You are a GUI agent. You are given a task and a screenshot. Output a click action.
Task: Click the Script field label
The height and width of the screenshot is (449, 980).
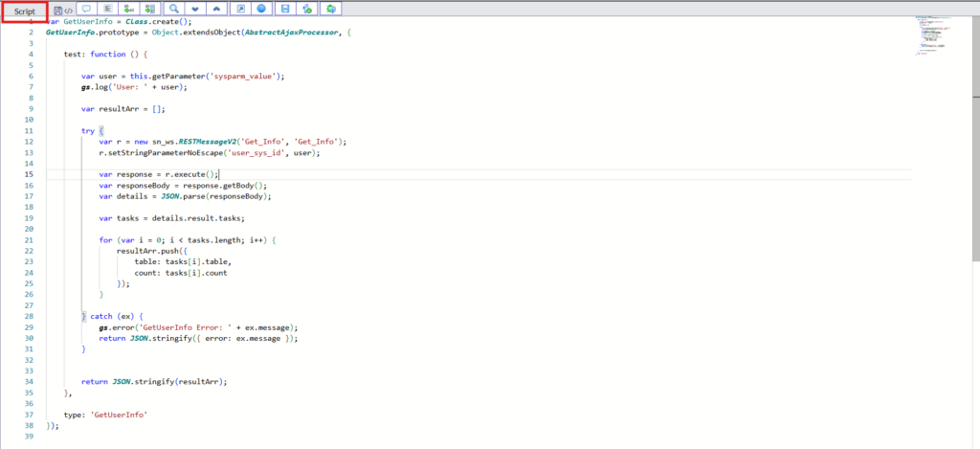(25, 11)
